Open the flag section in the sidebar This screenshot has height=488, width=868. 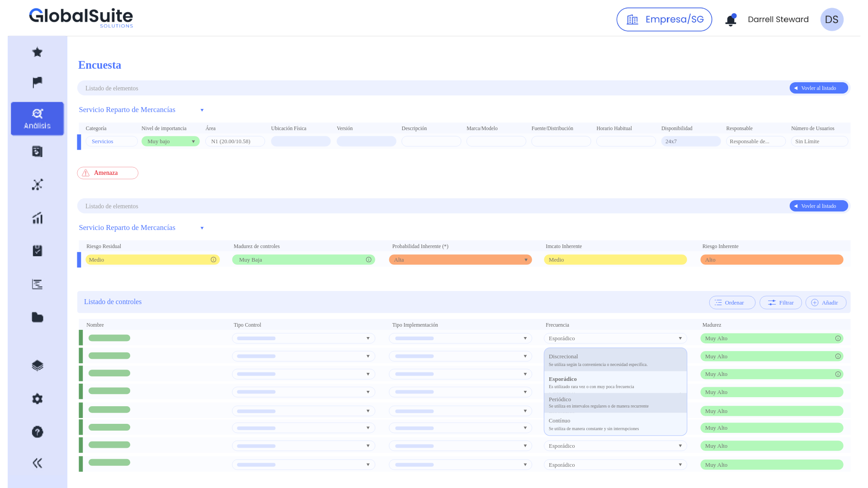(37, 82)
